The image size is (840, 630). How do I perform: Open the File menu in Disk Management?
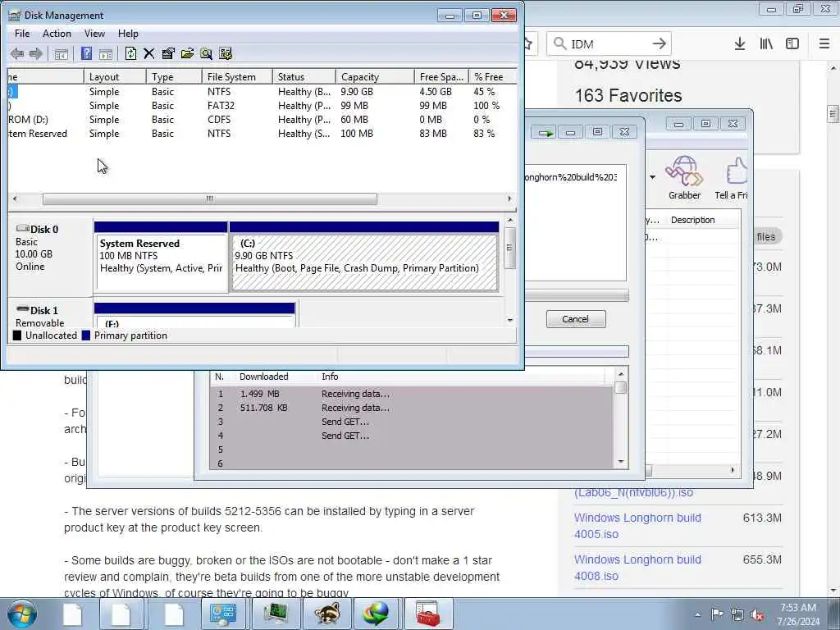[x=22, y=33]
